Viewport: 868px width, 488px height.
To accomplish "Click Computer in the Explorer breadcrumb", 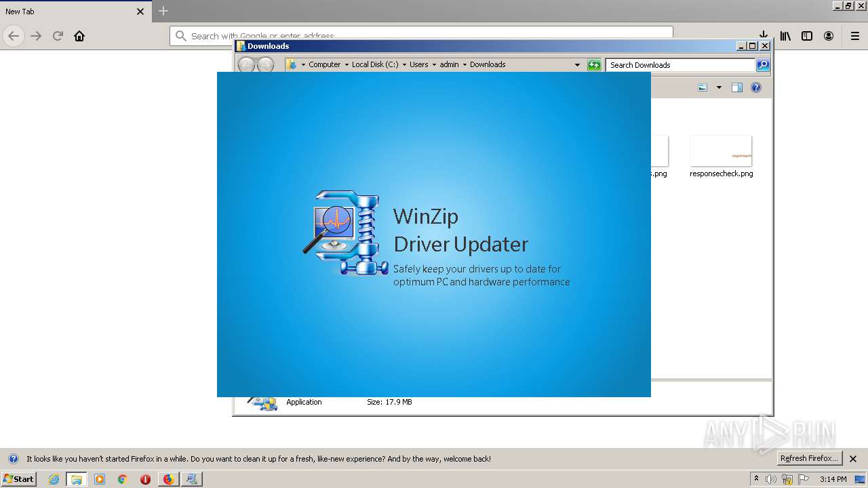I will point(325,64).
